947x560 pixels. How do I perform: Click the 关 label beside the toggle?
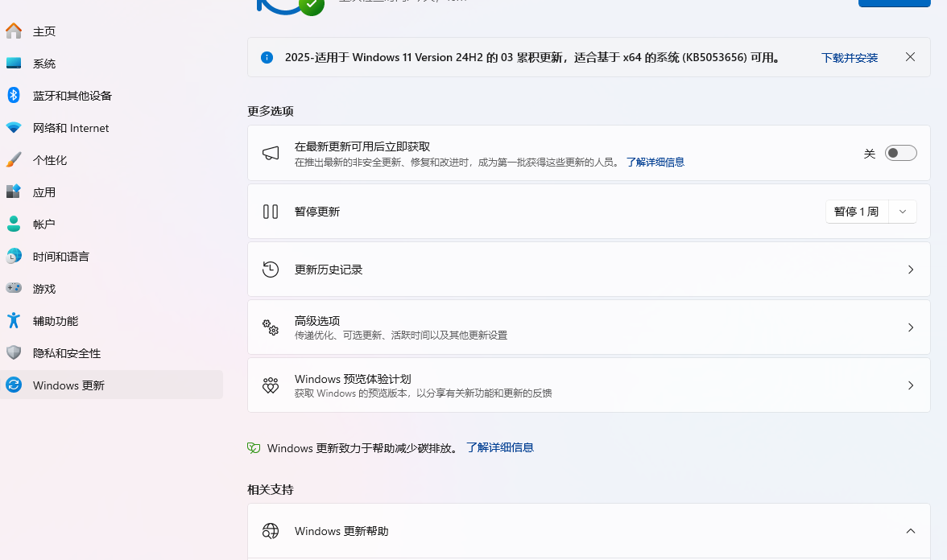pos(870,154)
